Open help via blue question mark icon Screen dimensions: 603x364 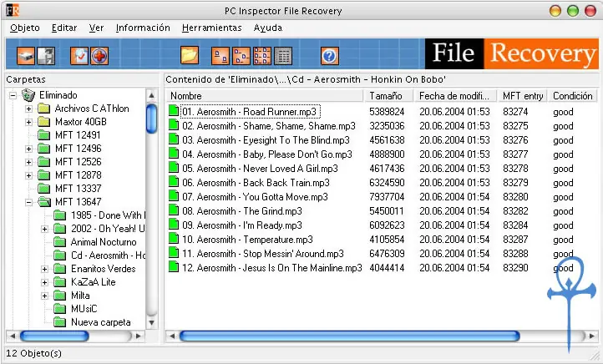(x=330, y=56)
